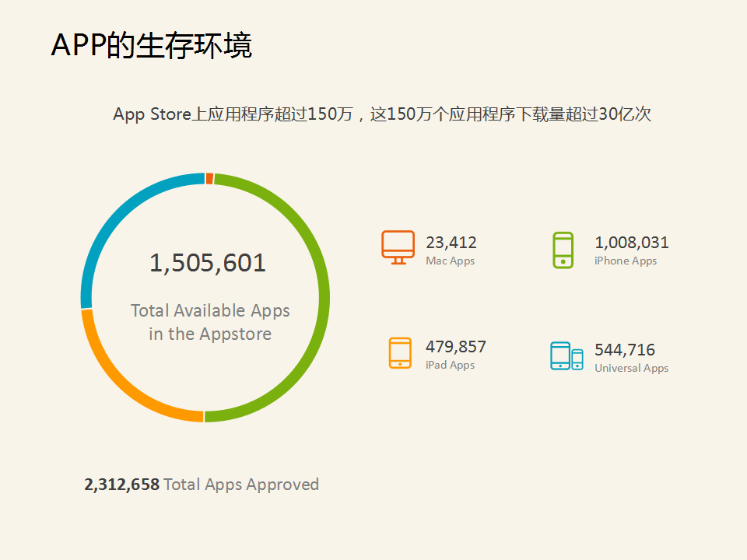This screenshot has height=560, width=747.
Task: Click the central total 1,505,601
Action: click(208, 263)
